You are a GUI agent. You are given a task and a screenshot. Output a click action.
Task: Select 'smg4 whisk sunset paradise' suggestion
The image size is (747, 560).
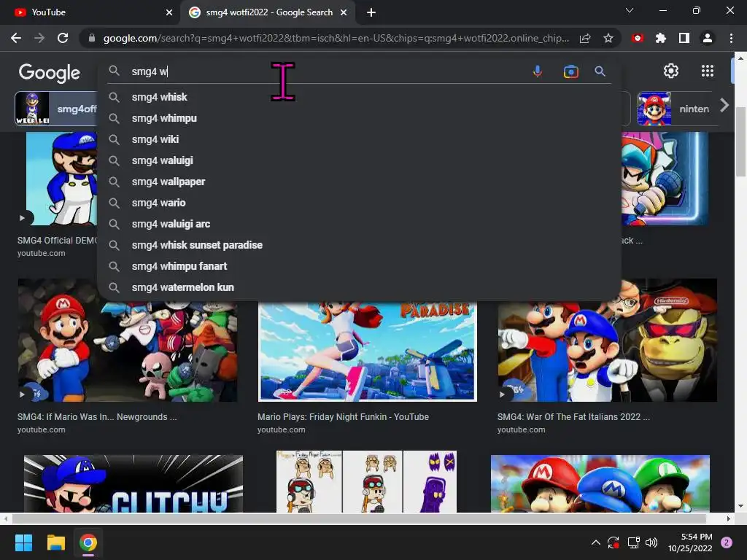[x=359, y=245]
